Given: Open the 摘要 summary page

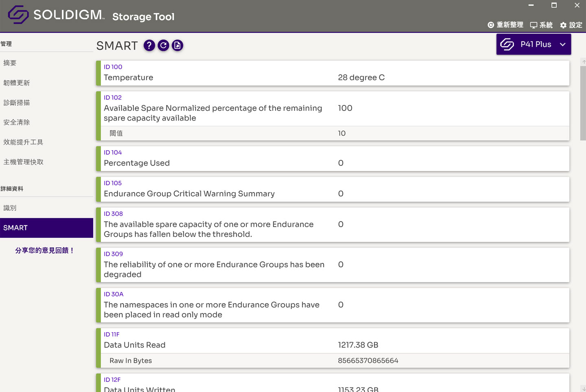Looking at the screenshot, I should tap(10, 63).
